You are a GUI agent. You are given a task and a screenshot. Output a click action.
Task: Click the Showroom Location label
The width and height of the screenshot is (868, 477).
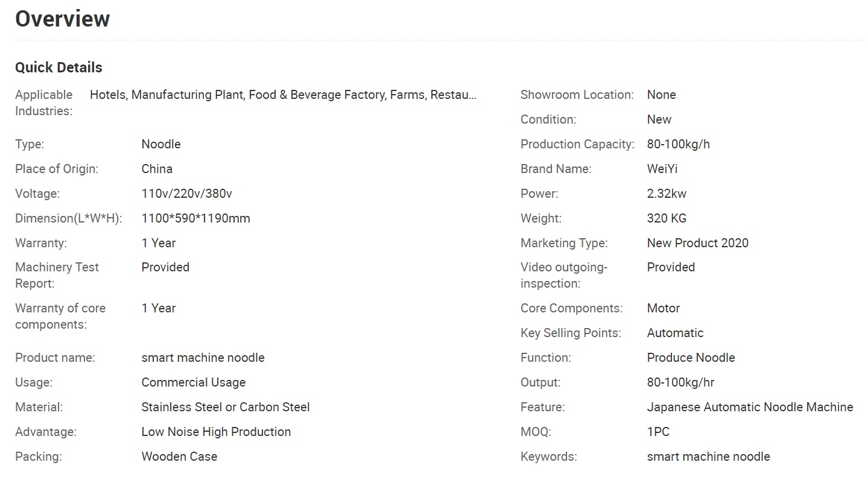[x=577, y=95]
